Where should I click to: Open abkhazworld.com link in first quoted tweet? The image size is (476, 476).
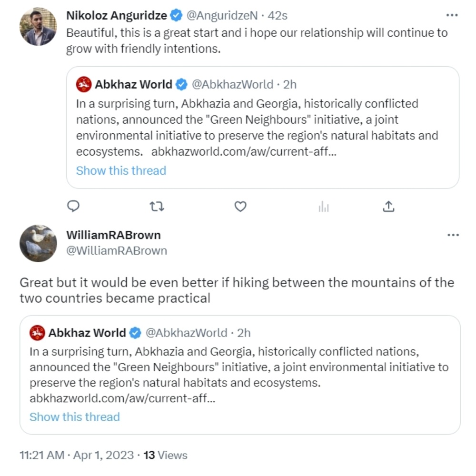[x=244, y=151]
